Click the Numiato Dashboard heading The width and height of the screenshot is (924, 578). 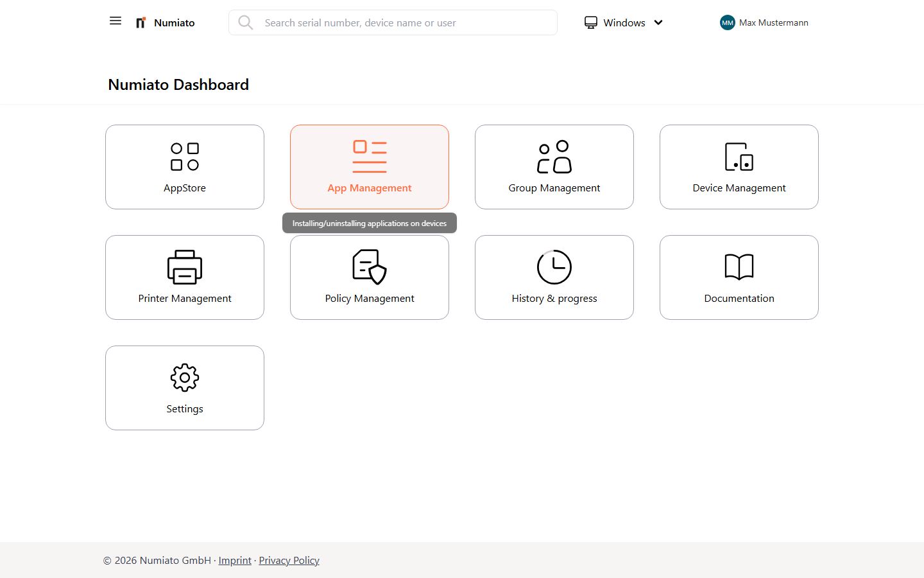point(178,84)
